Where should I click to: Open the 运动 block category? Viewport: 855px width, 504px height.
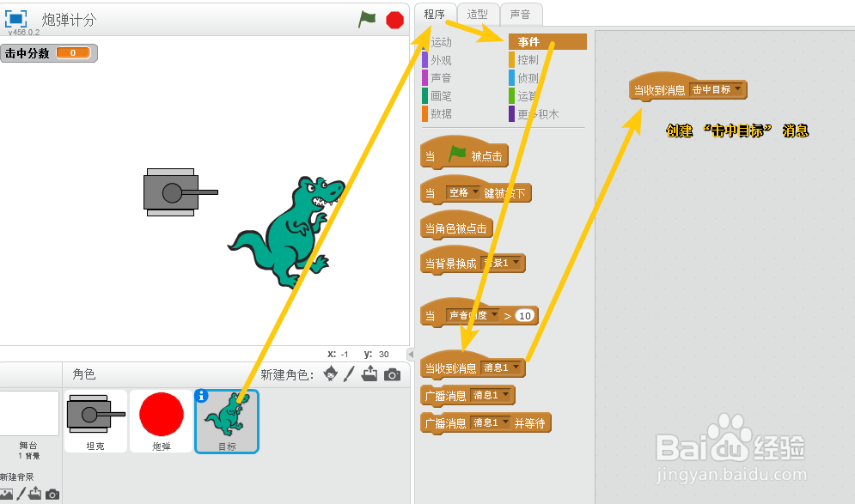[441, 42]
